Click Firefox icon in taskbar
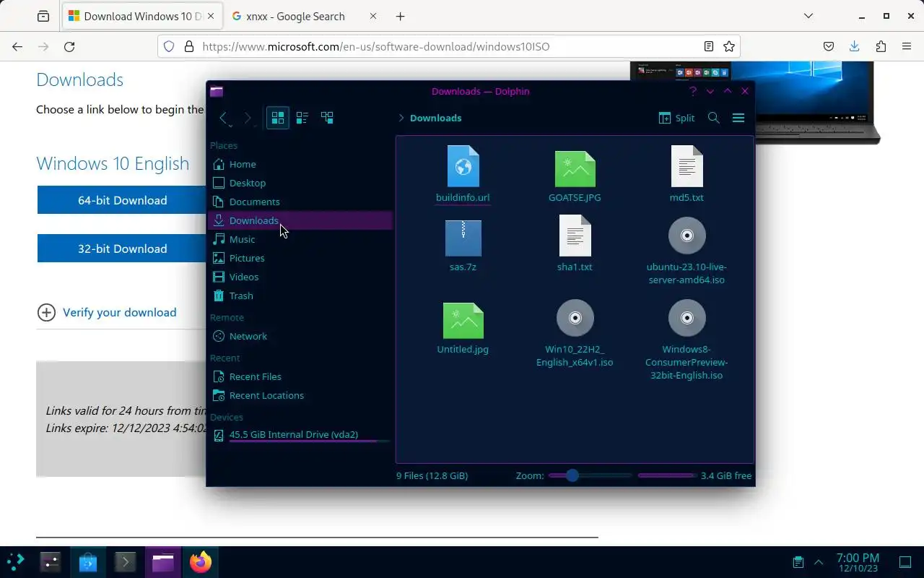Image resolution: width=924 pixels, height=578 pixels. [201, 561]
